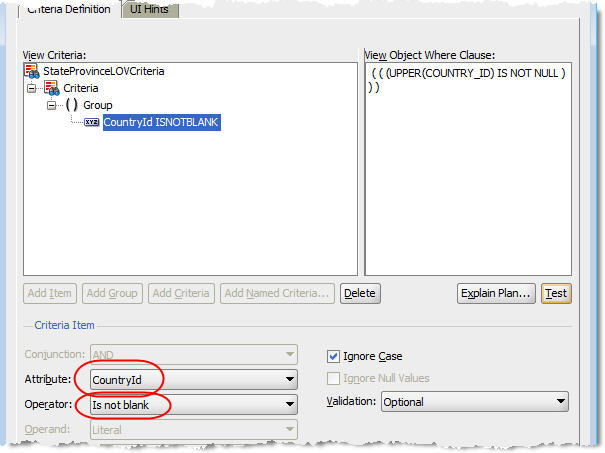Click inside the View Object Where Clause box
Image resolution: width=605 pixels, height=453 pixels.
click(466, 180)
